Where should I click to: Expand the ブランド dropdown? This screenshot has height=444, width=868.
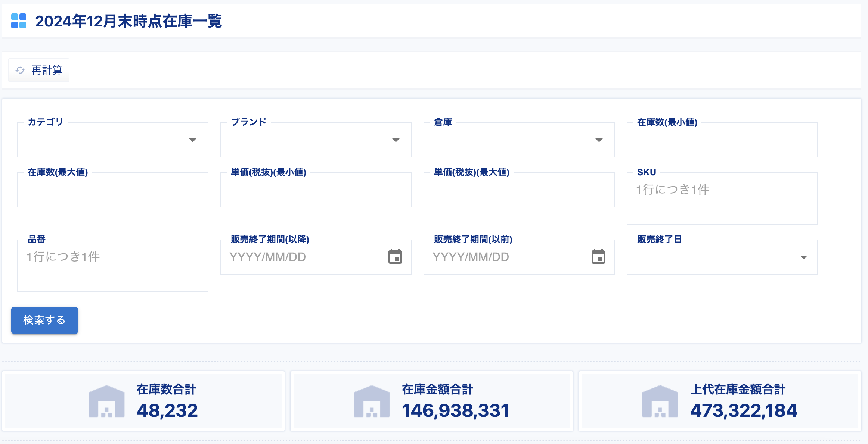316,140
